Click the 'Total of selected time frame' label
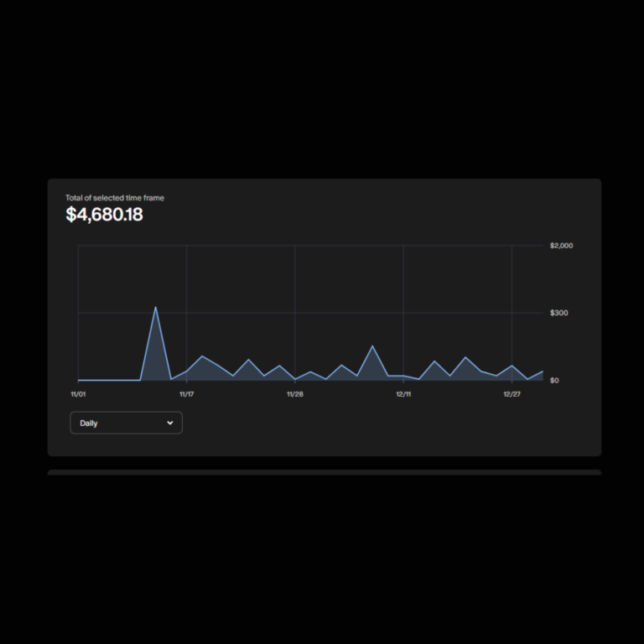644x644 pixels. pyautogui.click(x=115, y=198)
